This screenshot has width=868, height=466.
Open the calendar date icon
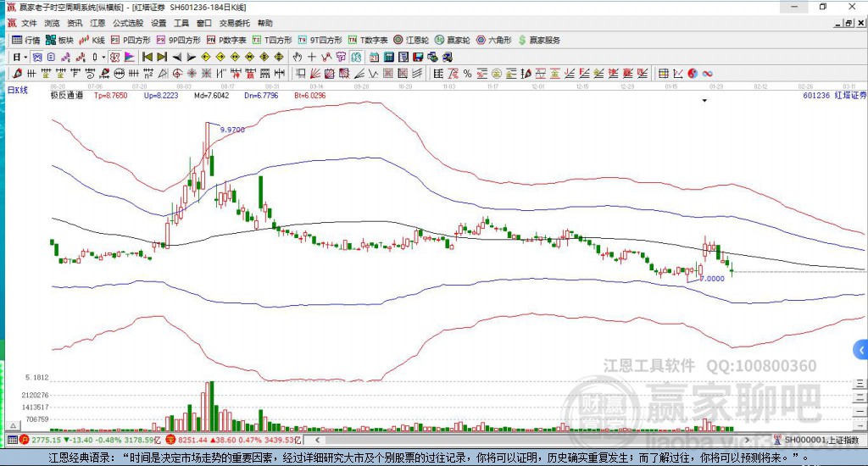(374, 57)
